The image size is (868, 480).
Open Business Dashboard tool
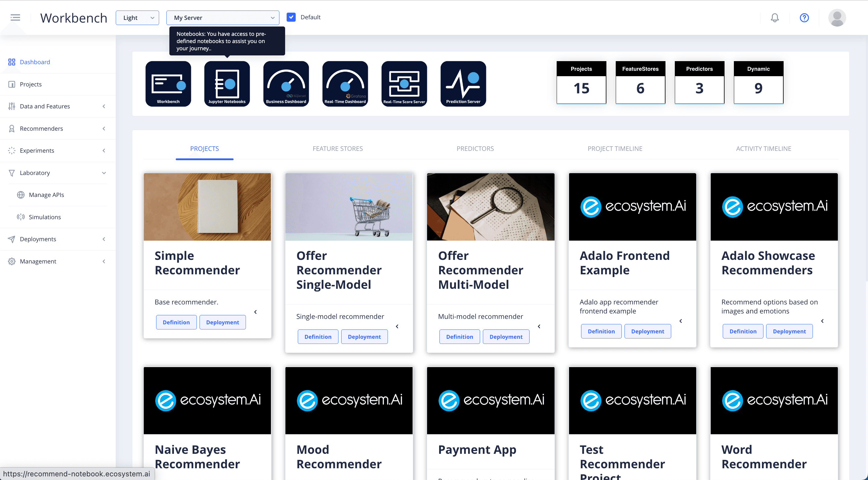pos(286,83)
